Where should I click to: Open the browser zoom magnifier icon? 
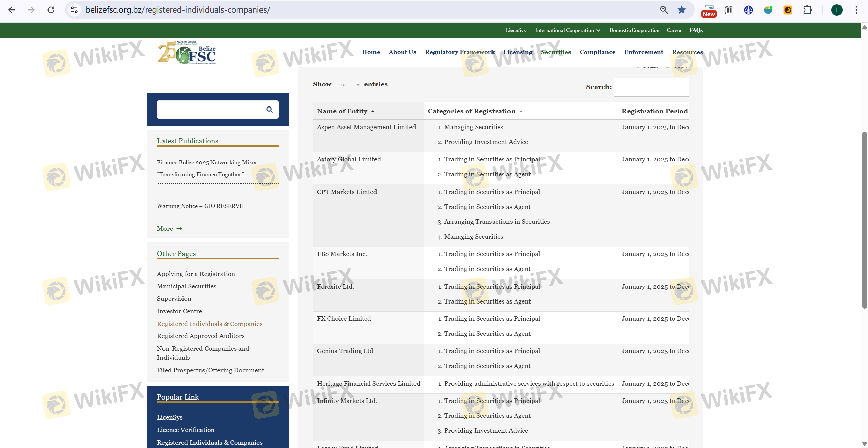coord(664,10)
